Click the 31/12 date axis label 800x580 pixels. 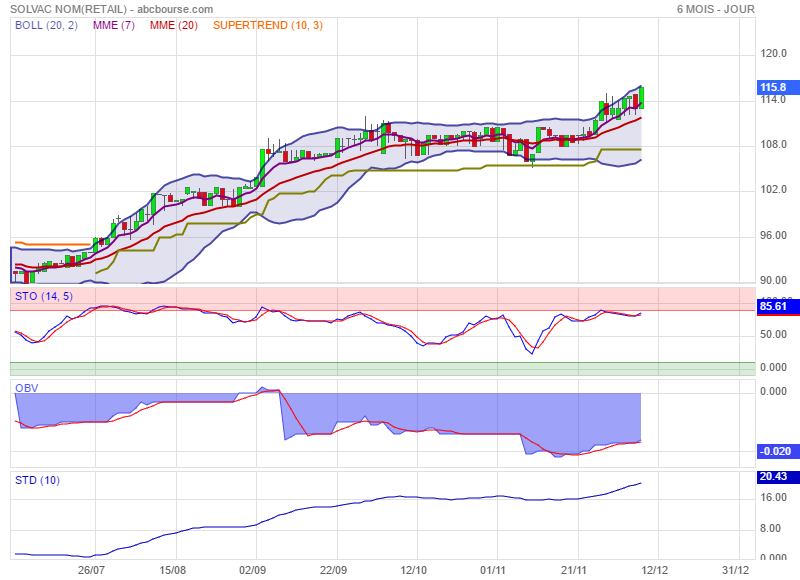click(735, 570)
